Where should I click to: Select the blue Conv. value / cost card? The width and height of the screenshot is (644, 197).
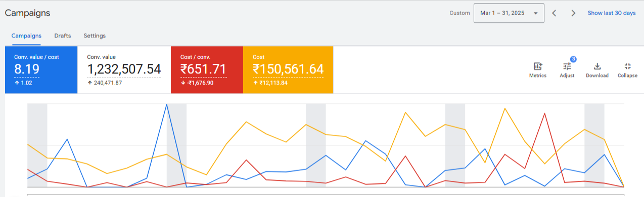click(41, 70)
